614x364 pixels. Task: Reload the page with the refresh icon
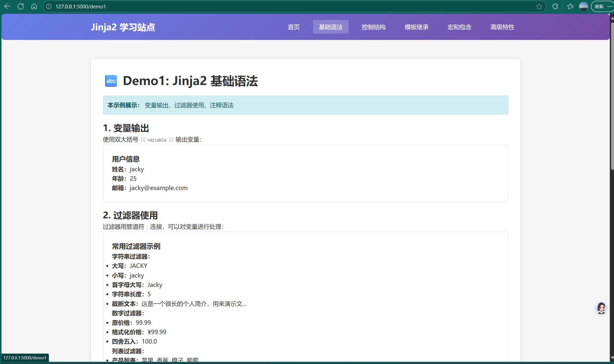[21, 6]
